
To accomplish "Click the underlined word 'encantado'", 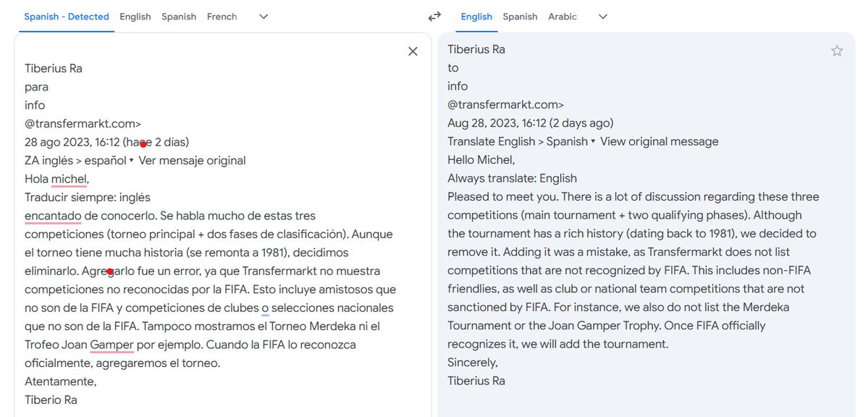I will (53, 216).
